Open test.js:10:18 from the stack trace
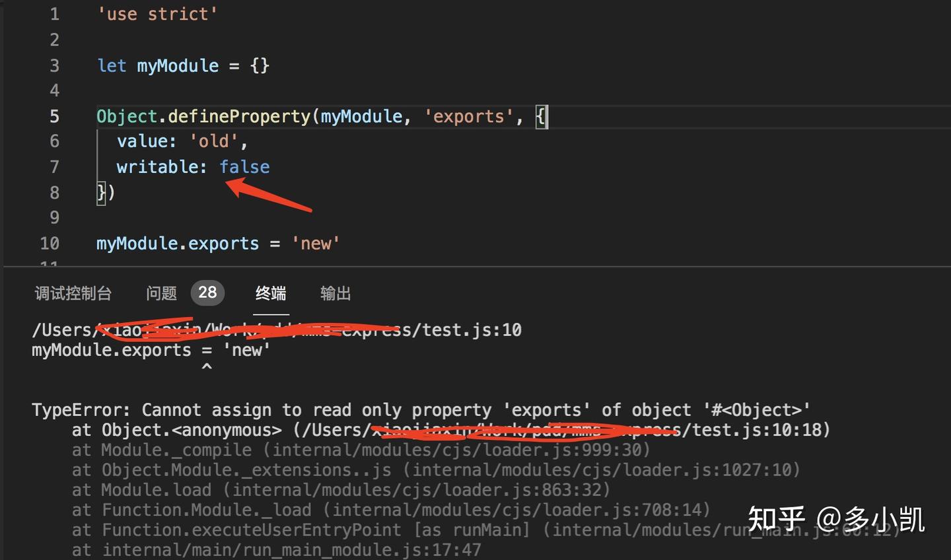Viewport: 951px width, 560px height. 759,430
